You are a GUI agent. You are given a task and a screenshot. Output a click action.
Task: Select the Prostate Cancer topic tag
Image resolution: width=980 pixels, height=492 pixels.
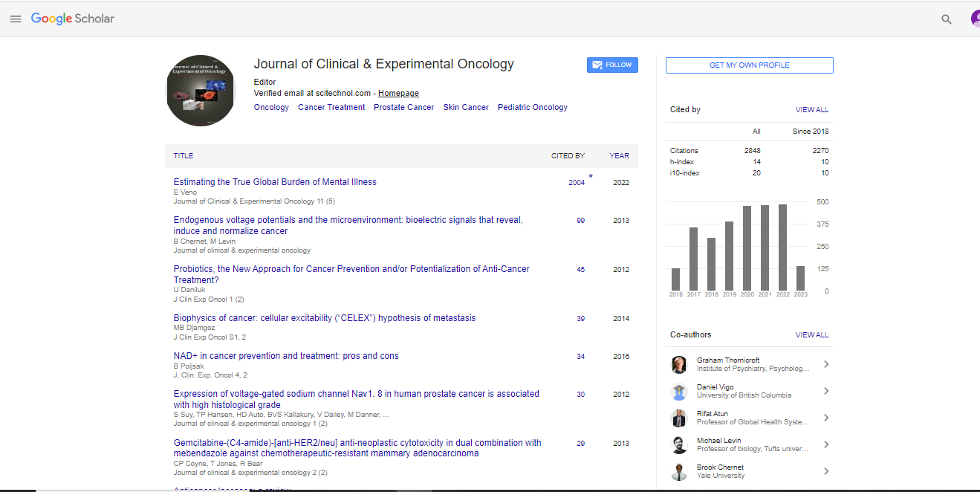click(403, 108)
